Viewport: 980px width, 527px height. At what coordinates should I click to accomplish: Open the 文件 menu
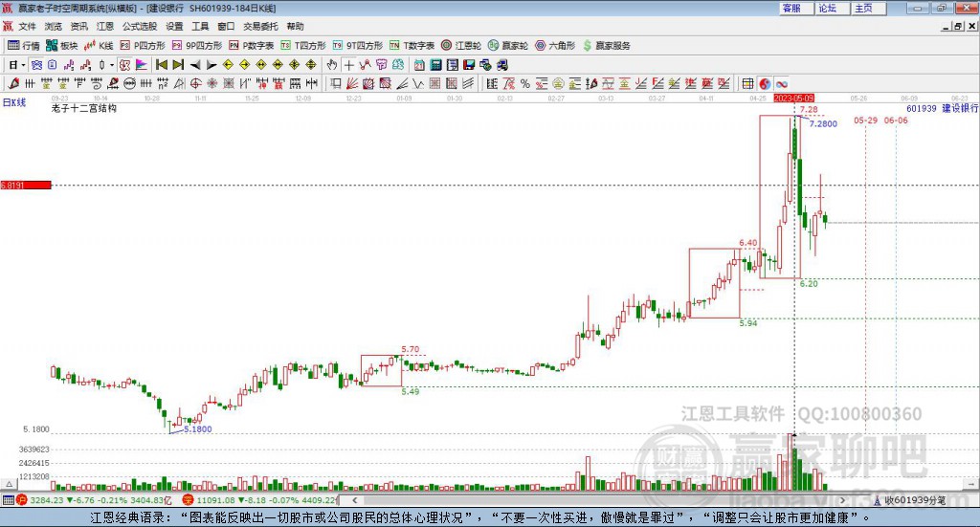(x=27, y=26)
